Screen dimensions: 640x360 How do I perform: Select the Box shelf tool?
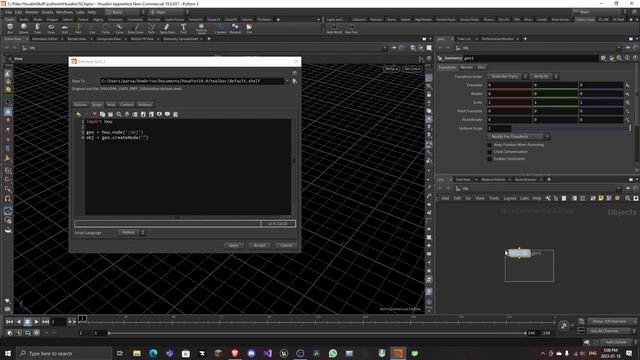10,28
